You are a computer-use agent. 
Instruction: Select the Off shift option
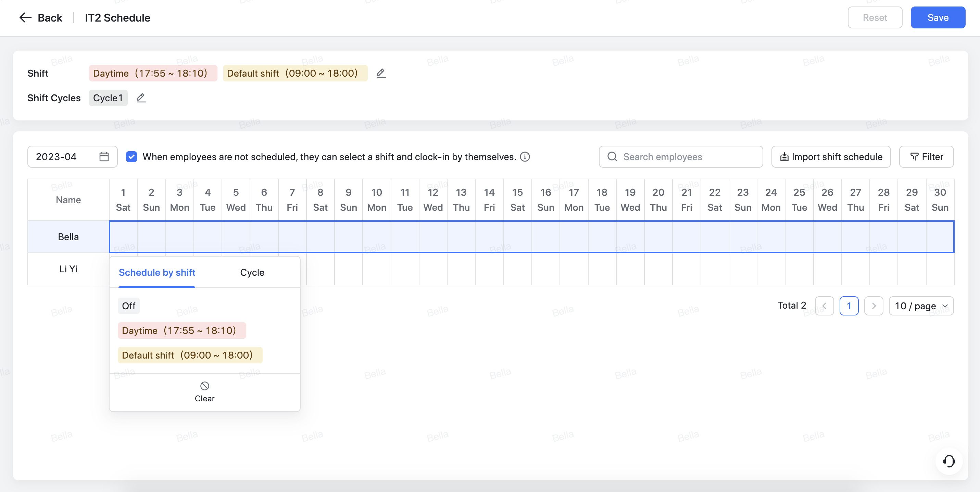128,305
